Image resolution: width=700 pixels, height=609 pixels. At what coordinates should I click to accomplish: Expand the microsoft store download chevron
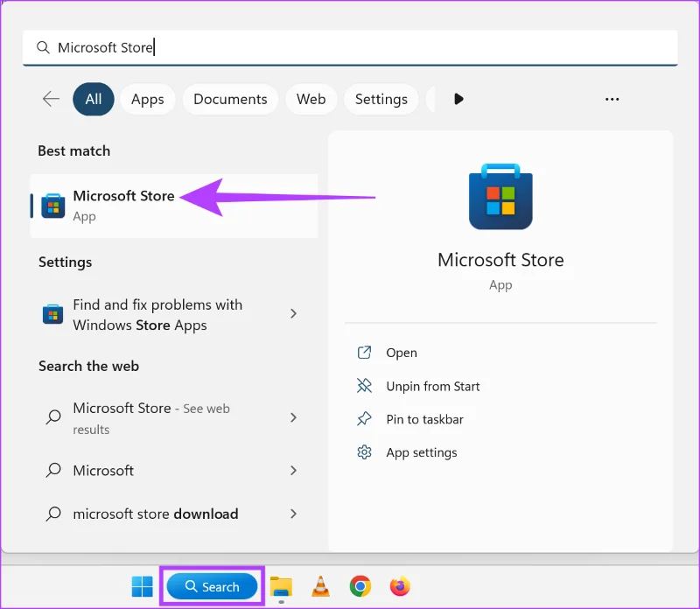pos(293,514)
